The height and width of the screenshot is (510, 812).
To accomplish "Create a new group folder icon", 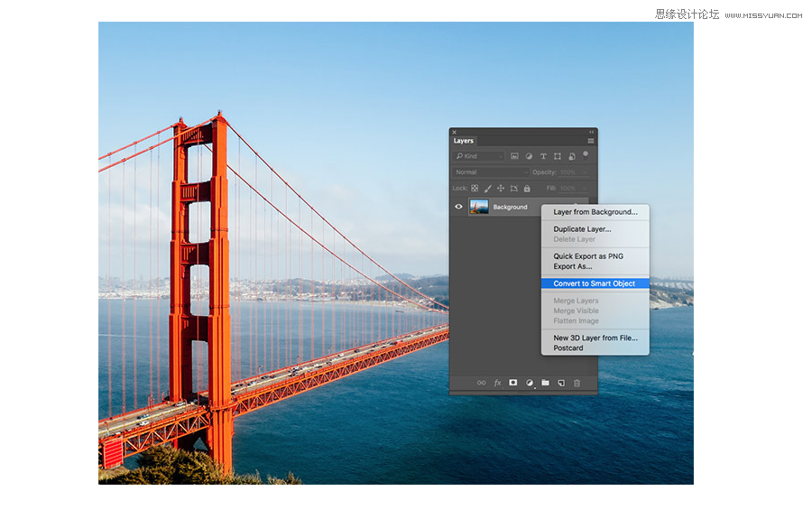I will click(x=545, y=383).
